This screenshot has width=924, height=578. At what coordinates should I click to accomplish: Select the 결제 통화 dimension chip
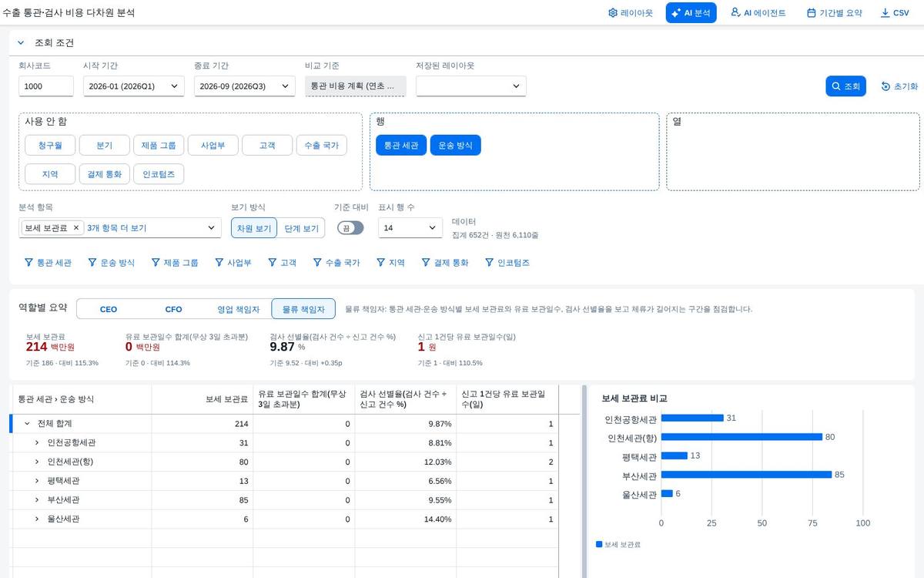[103, 174]
